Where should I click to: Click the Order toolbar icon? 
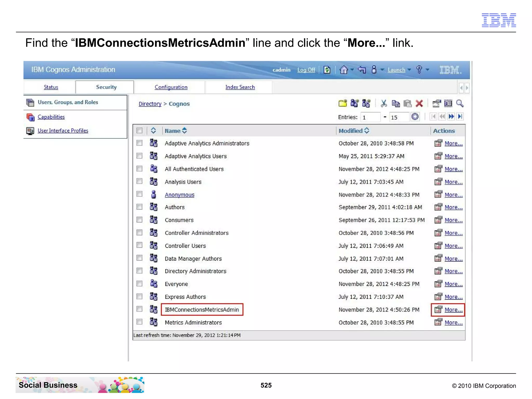pyautogui.click(x=448, y=103)
